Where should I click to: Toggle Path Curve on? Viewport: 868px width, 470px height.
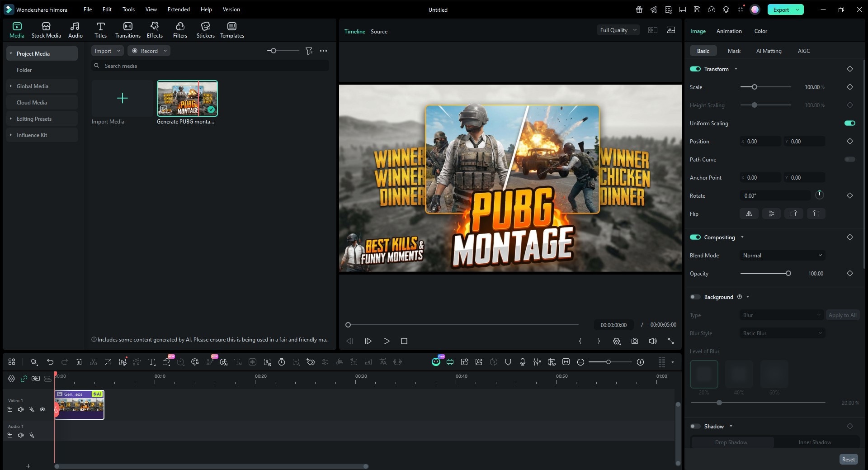coord(849,159)
